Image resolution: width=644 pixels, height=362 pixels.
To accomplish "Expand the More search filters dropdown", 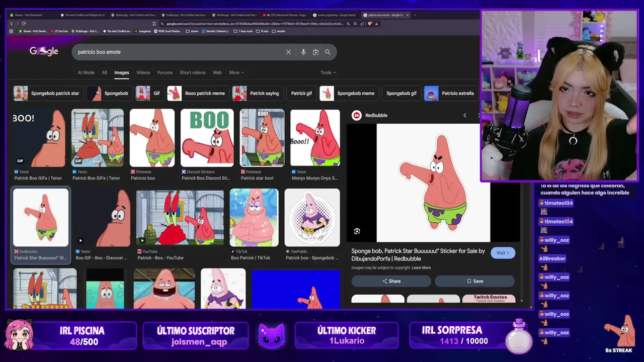I will coord(236,72).
